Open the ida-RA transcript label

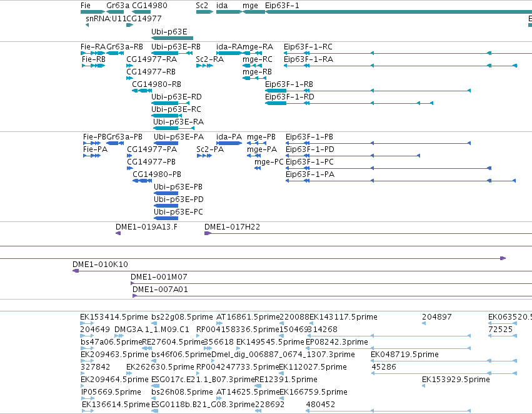[229, 46]
